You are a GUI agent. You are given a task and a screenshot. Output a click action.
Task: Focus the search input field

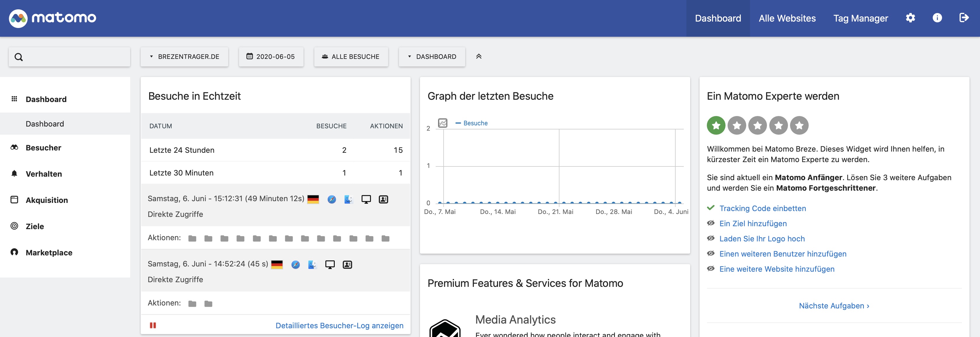[x=69, y=57]
